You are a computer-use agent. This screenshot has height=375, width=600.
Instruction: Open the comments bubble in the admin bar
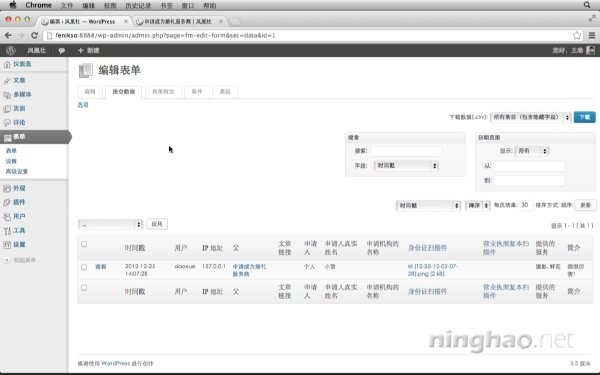61,51
